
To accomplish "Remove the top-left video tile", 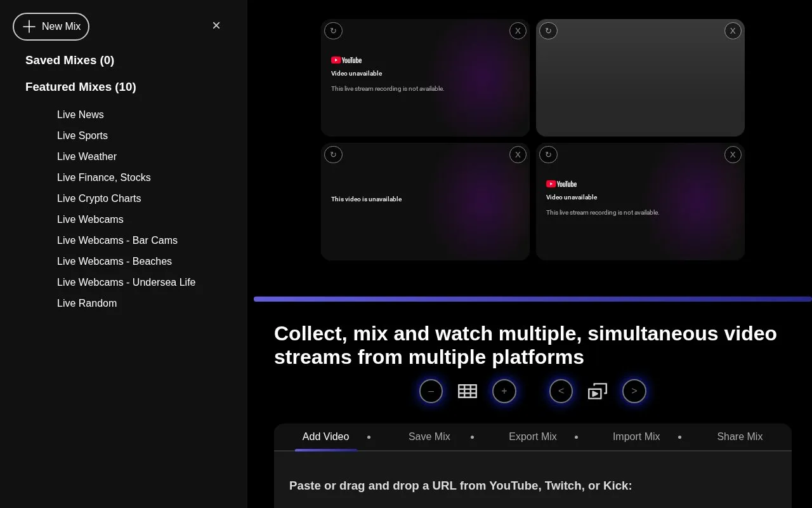I will 518,30.
